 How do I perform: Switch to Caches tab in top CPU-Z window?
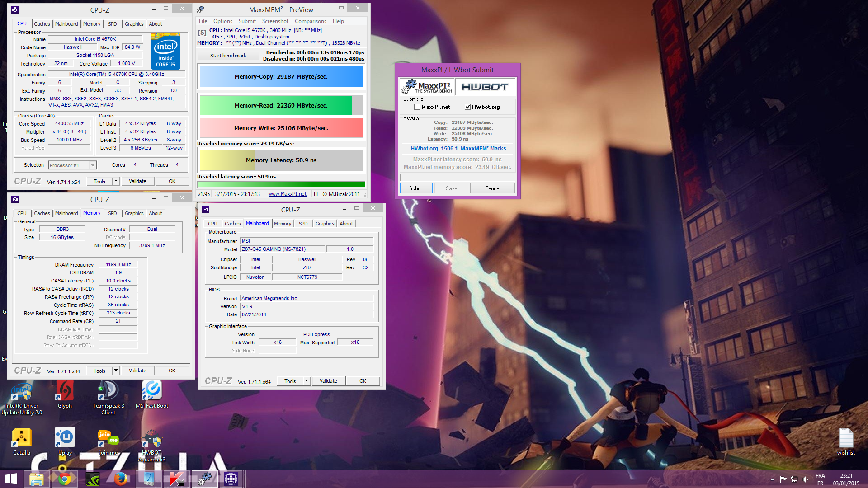click(42, 24)
